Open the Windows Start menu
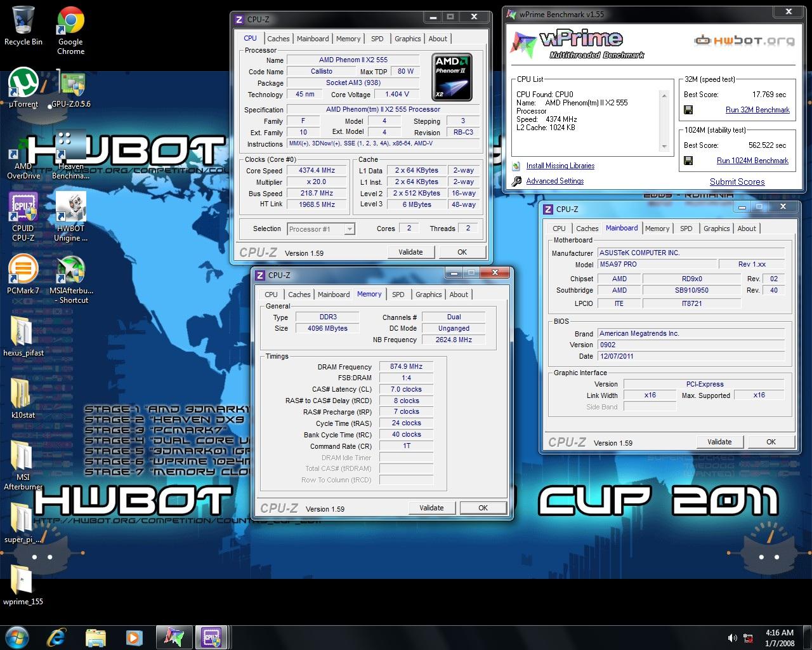 pyautogui.click(x=16, y=637)
